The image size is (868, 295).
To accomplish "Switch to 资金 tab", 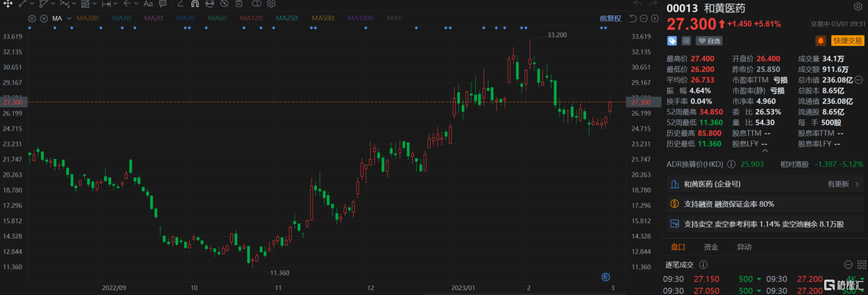I will [711, 247].
